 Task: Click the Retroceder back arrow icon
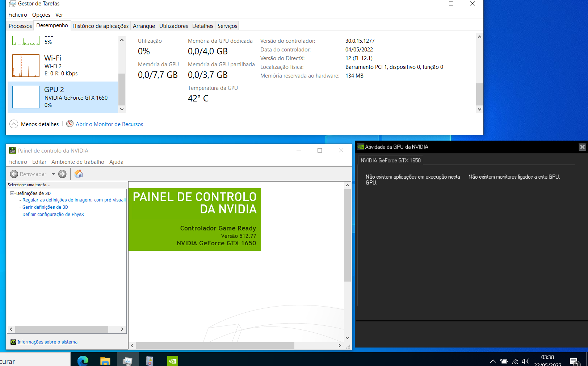point(14,174)
